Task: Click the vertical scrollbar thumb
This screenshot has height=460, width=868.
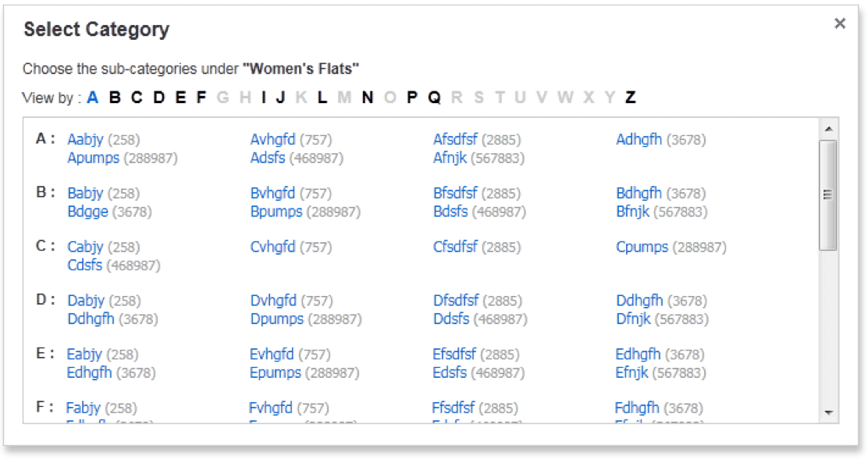Action: (828, 194)
